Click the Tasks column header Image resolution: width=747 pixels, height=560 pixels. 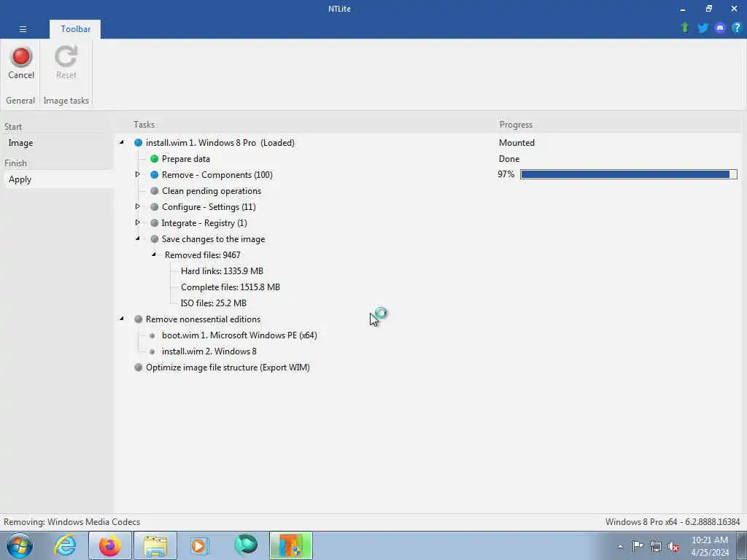point(144,125)
